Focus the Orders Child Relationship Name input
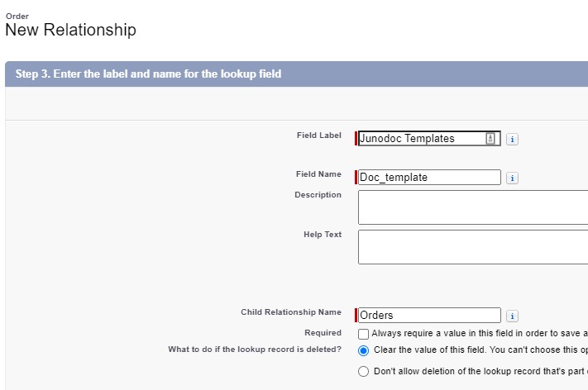Screen dimensions: 588x390 point(429,315)
